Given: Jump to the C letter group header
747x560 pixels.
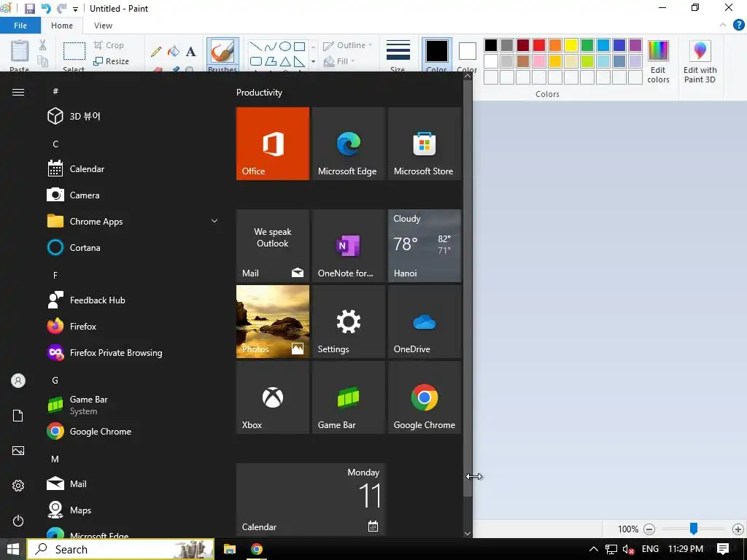Looking at the screenshot, I should click(55, 144).
